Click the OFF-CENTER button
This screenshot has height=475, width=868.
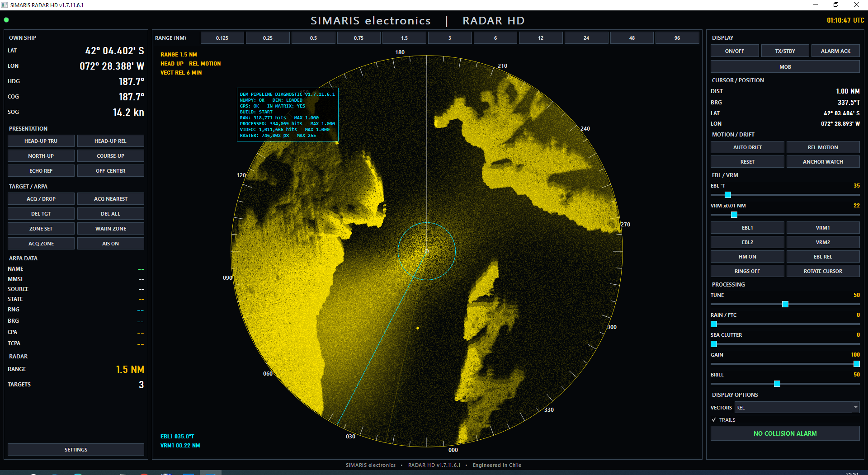(110, 171)
